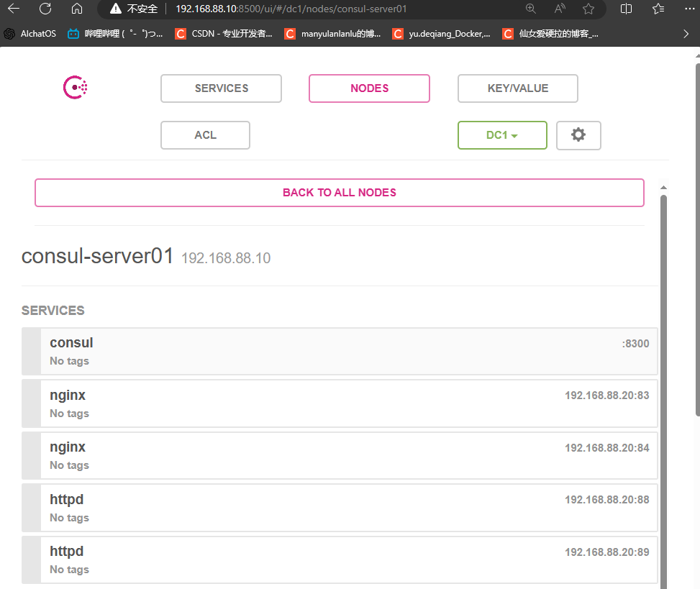The width and height of the screenshot is (700, 589).
Task: Click the :8300 port label
Action: 636,344
